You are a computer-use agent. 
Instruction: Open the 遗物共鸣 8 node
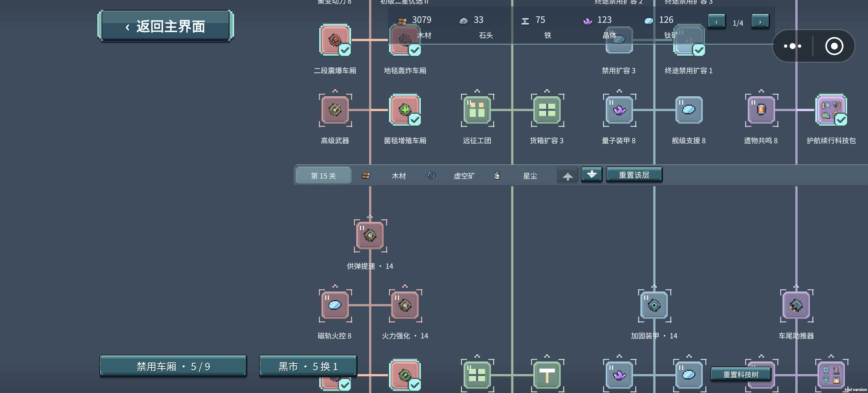click(x=761, y=110)
